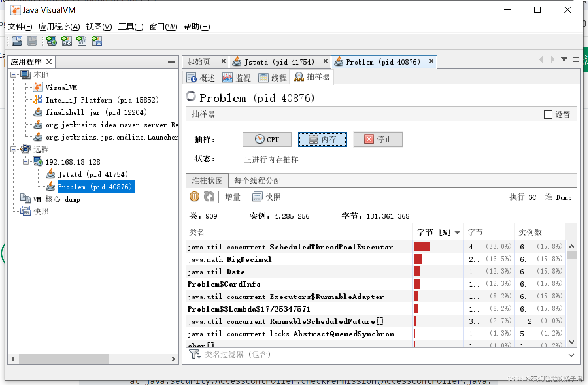Image resolution: width=588 pixels, height=385 pixels.
Task: Click the Load snapshot toolbar icon
Action: [17, 41]
